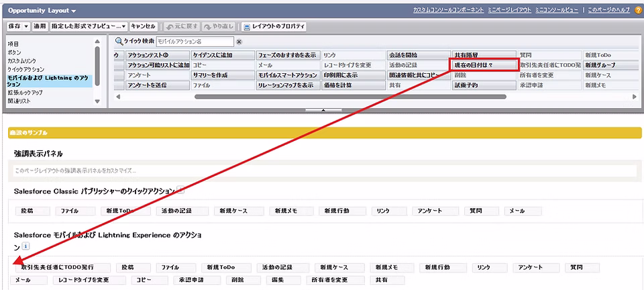Image resolution: width=644 pixels, height=290 pixels.
Task: Select レコードタイプを変更 in Lightning actions section
Action: (89, 280)
